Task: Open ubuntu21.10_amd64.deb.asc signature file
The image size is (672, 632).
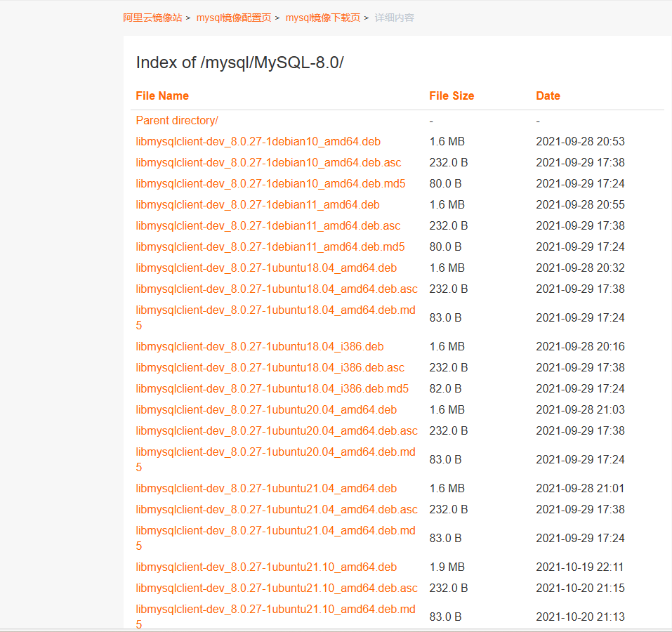Action: [x=277, y=588]
